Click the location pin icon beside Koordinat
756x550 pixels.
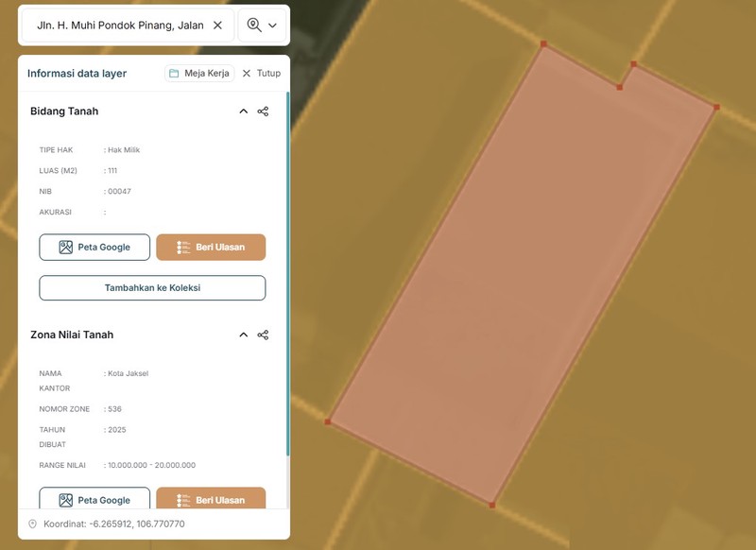click(32, 524)
